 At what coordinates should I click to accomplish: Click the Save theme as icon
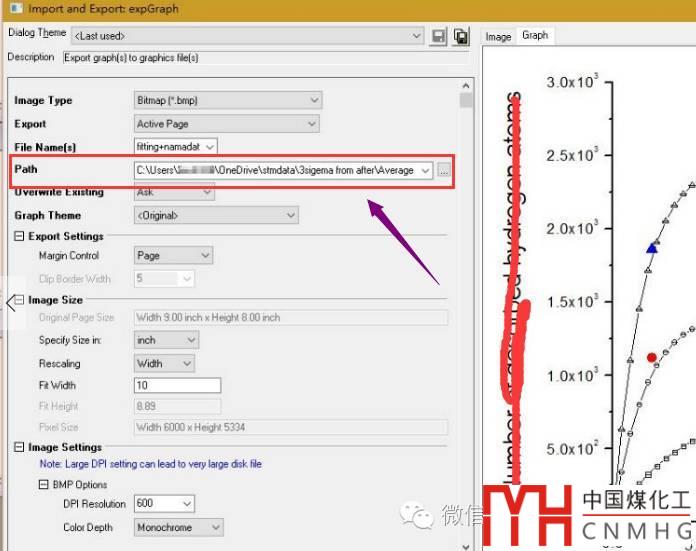coord(460,36)
